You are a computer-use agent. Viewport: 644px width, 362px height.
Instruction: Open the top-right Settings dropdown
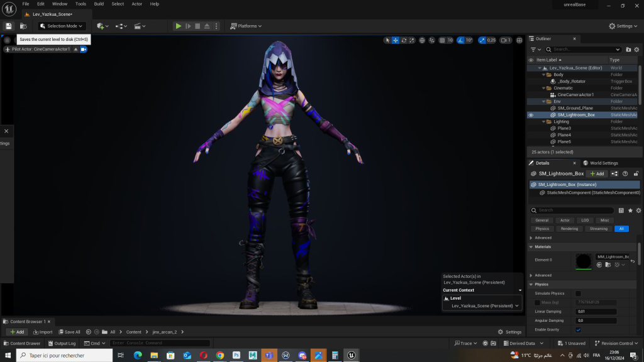(623, 26)
